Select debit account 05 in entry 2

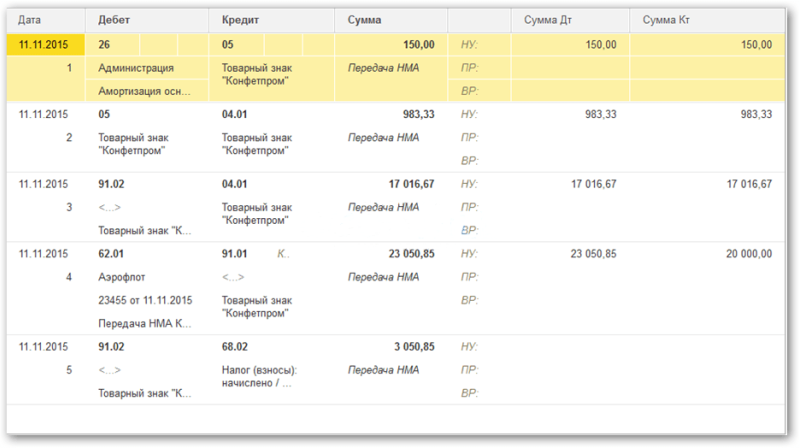tap(104, 114)
